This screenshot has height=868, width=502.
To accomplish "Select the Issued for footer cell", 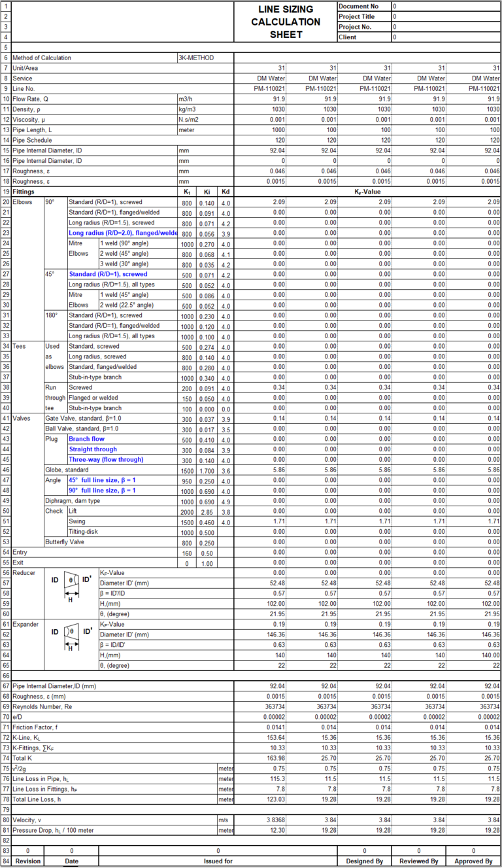I will [x=218, y=861].
